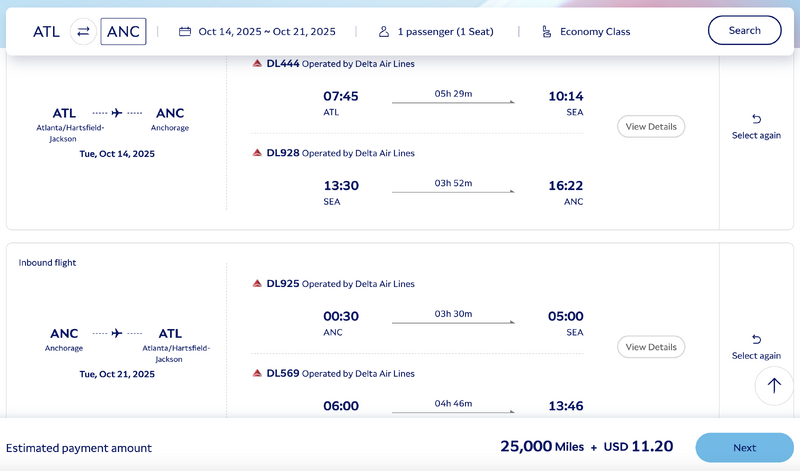Screen dimensions: 800x471
Task: Click the calendar icon beside travel dates
Action: coord(185,31)
